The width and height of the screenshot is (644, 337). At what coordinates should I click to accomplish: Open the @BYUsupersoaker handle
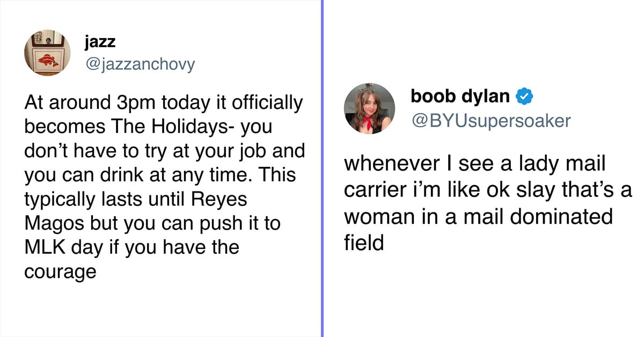pos(491,121)
